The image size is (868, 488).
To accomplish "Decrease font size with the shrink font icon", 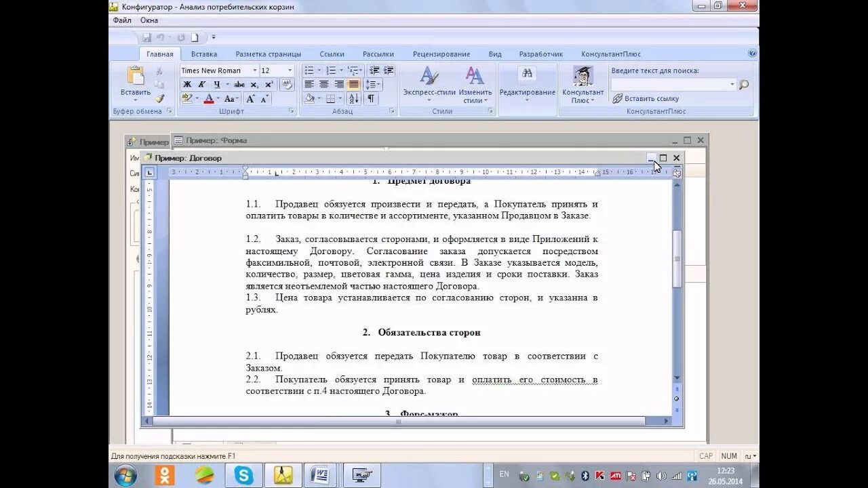I will pyautogui.click(x=264, y=99).
